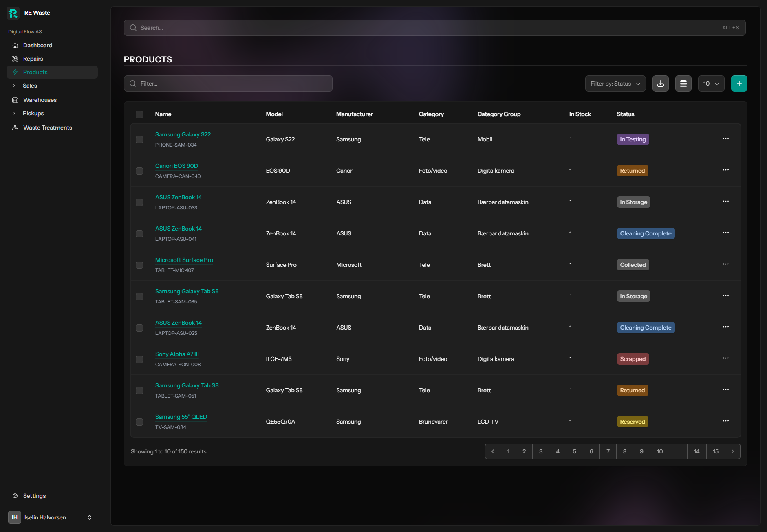Download products with the export icon
Image resolution: width=767 pixels, height=532 pixels.
point(661,84)
